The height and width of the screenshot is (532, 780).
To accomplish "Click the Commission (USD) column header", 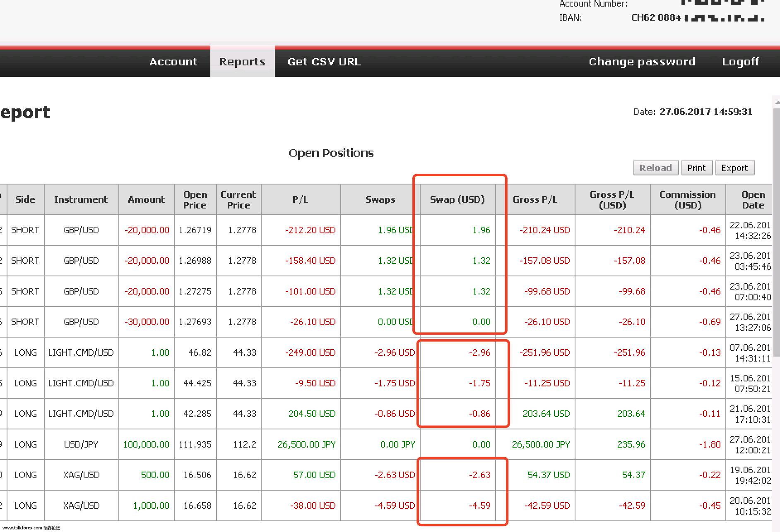I will point(688,199).
